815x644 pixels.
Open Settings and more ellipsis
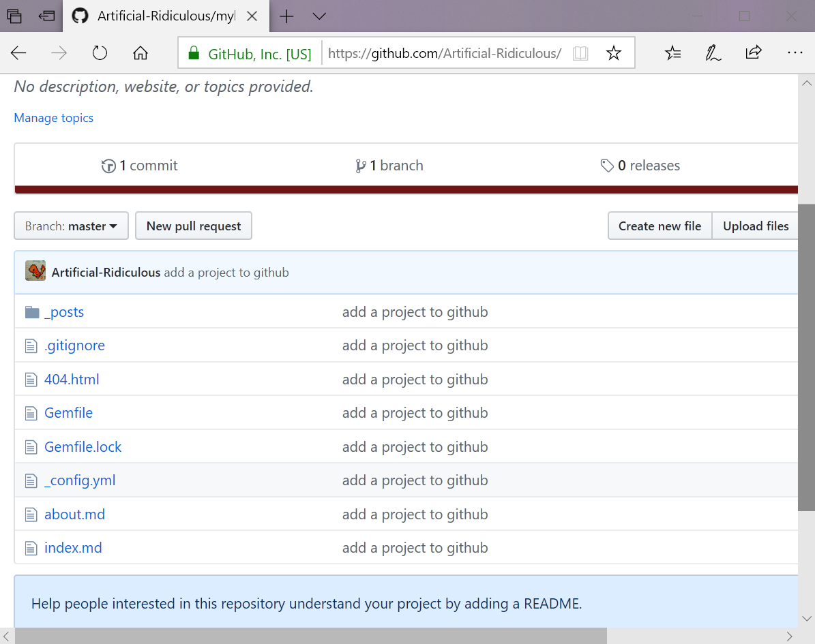(795, 52)
